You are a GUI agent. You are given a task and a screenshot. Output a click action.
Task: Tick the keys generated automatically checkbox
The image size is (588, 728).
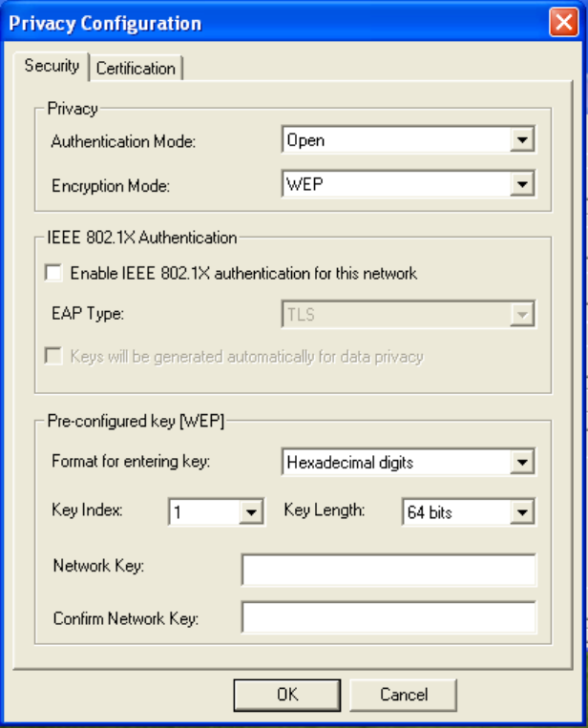coord(53,357)
